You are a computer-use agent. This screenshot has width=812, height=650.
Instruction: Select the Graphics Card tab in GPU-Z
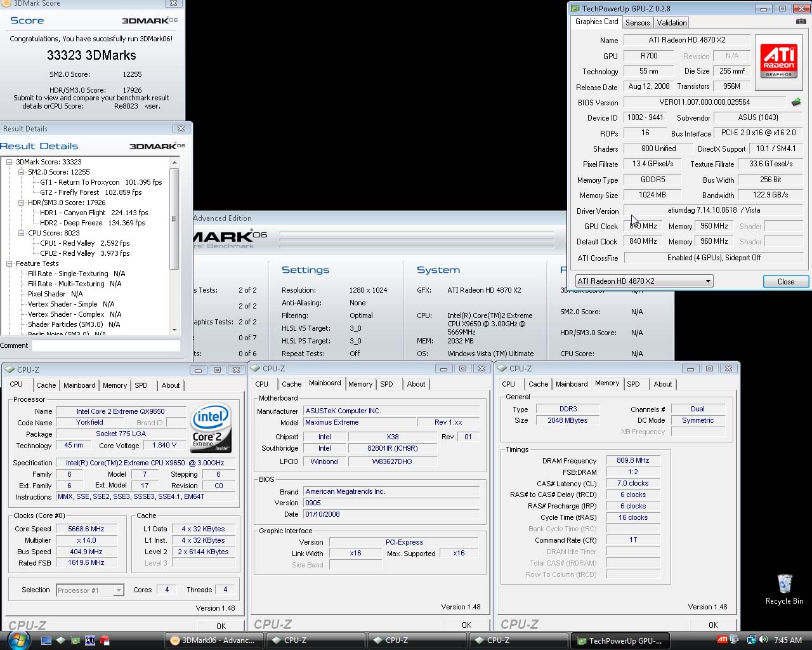click(x=596, y=22)
